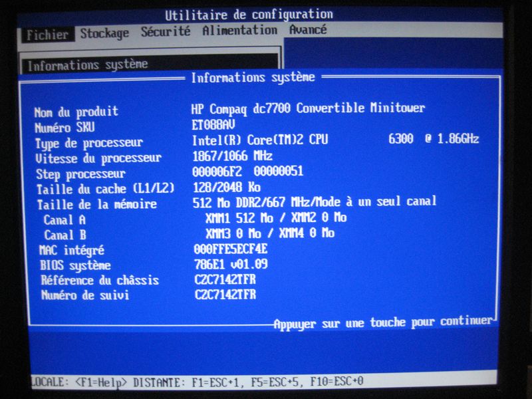Image resolution: width=532 pixels, height=399 pixels.
Task: Open the Avancé menu
Action: click(308, 29)
